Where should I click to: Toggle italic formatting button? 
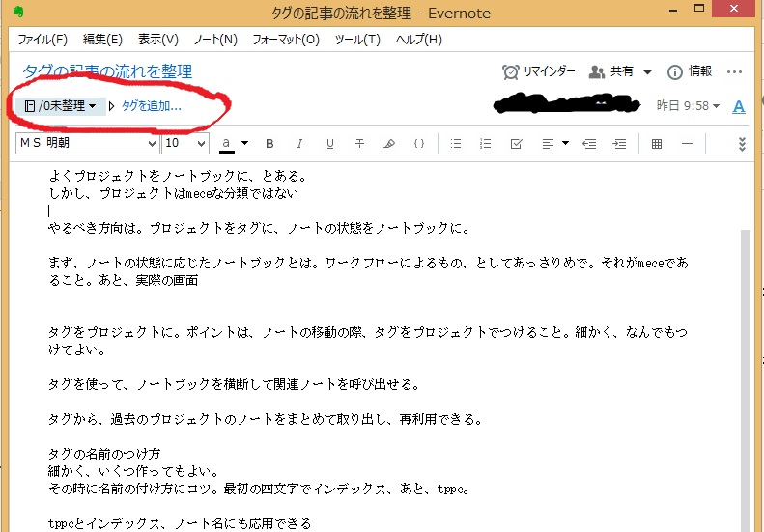coord(299,144)
